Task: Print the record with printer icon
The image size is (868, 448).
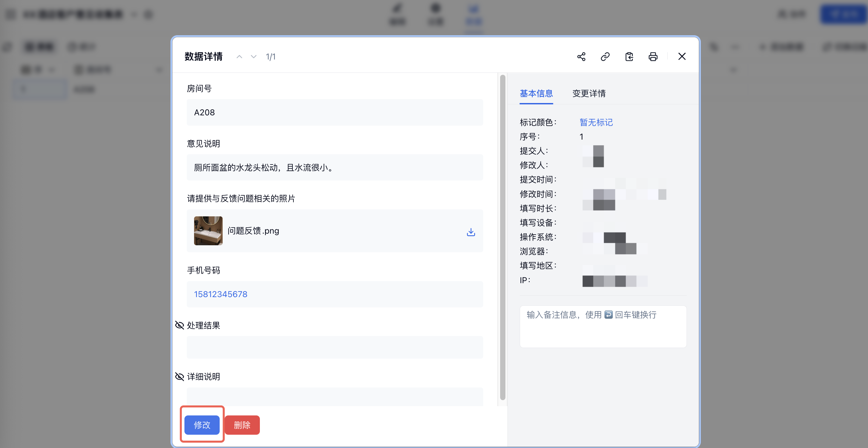Action: pos(653,56)
